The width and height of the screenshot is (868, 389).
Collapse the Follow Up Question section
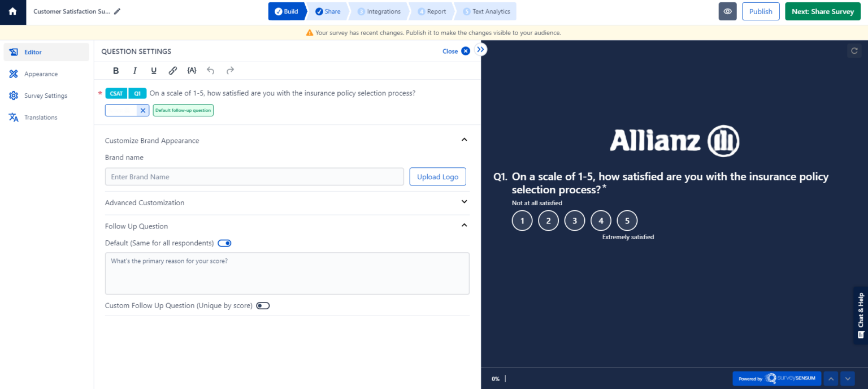click(x=464, y=225)
